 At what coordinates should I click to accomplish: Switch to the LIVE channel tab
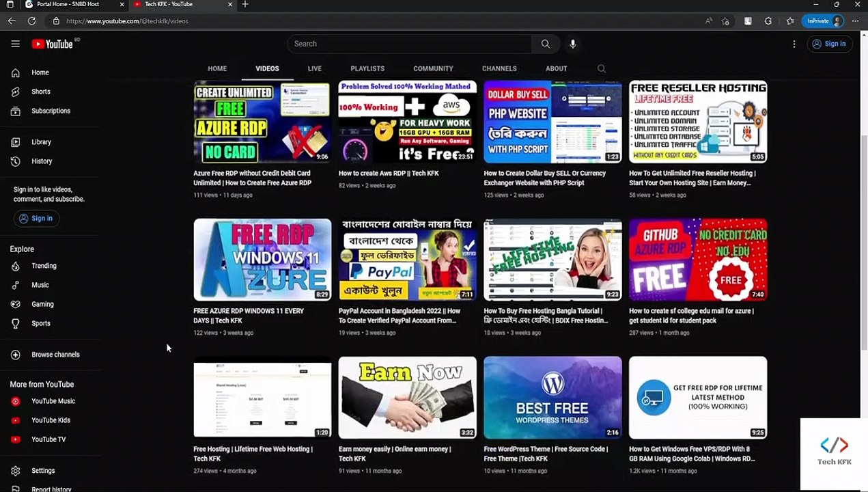coord(314,68)
